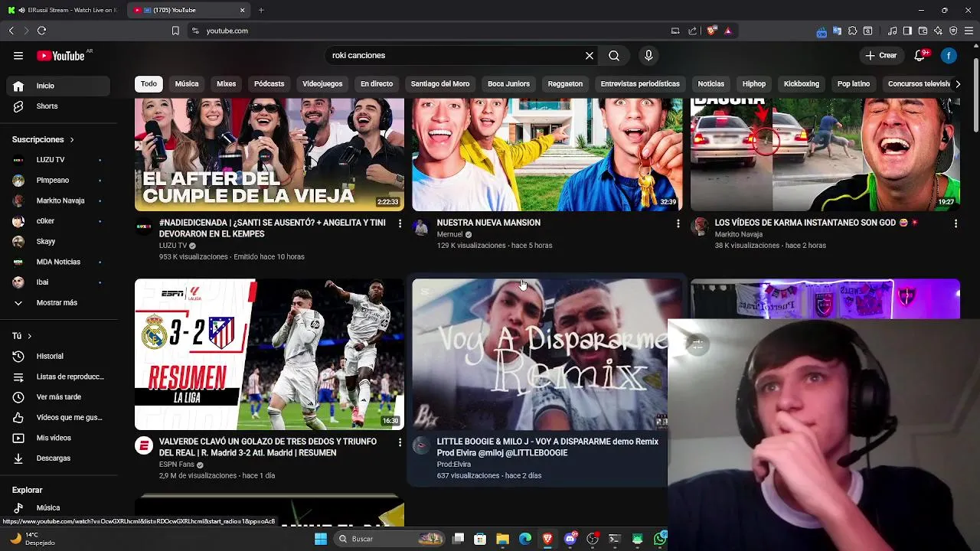Go to Inicio in the sidebar
Image resolution: width=980 pixels, height=551 pixels.
click(58, 86)
